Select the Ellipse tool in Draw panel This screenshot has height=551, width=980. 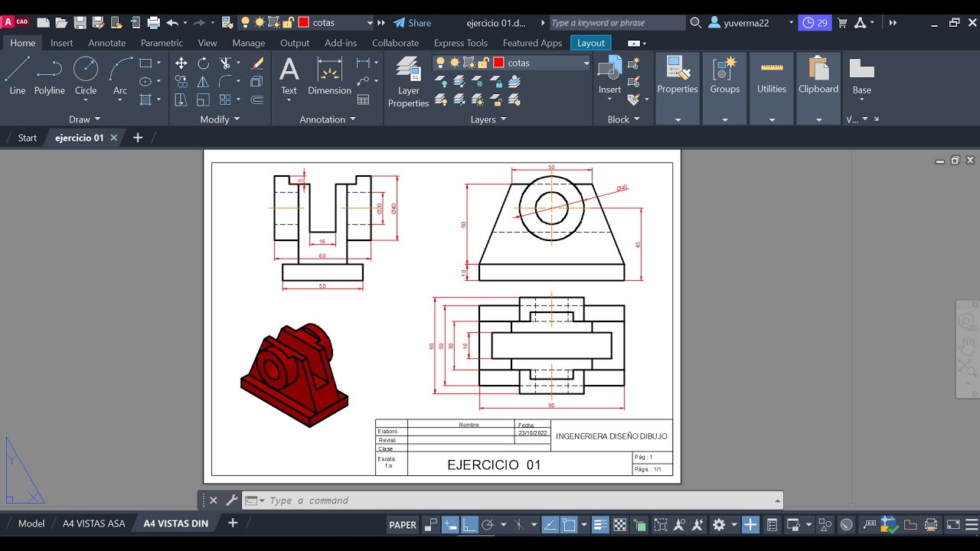click(x=145, y=81)
